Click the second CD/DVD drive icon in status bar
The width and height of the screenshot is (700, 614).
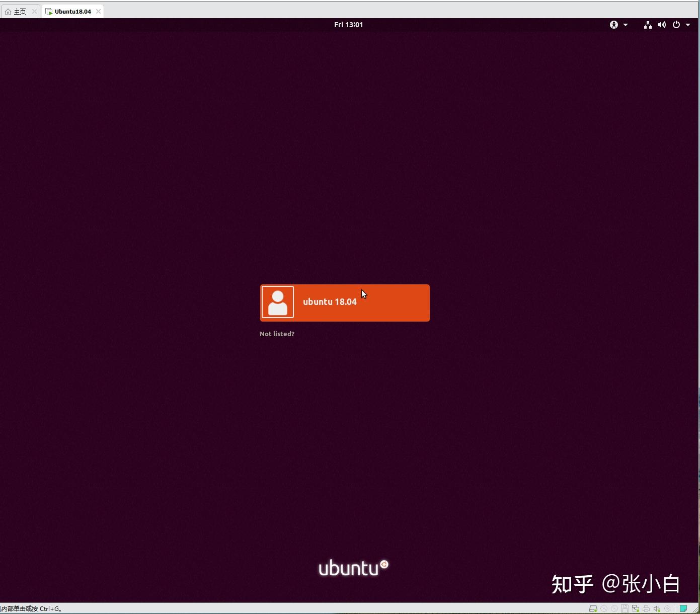(x=614, y=608)
